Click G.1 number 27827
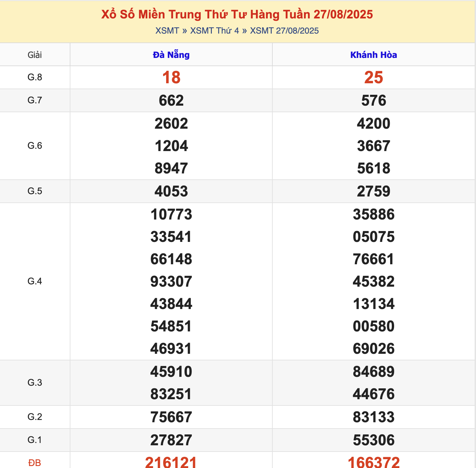This screenshot has width=476, height=468. tap(171, 440)
